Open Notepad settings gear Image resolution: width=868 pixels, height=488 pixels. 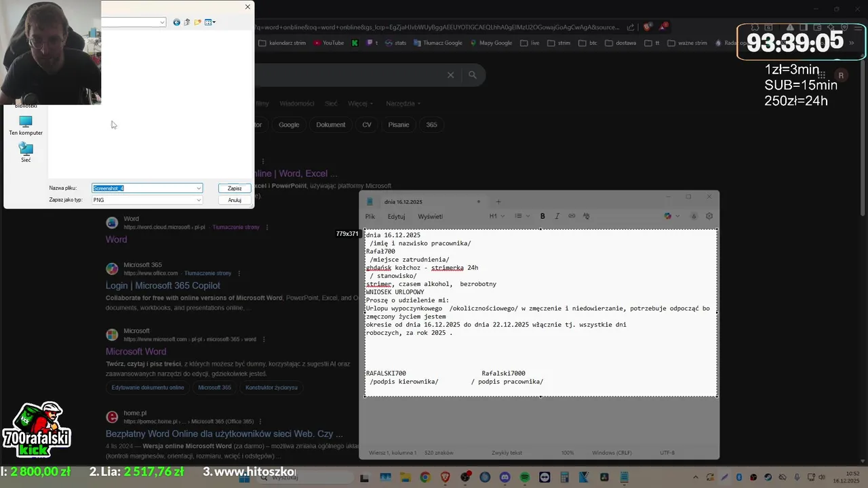click(x=709, y=216)
